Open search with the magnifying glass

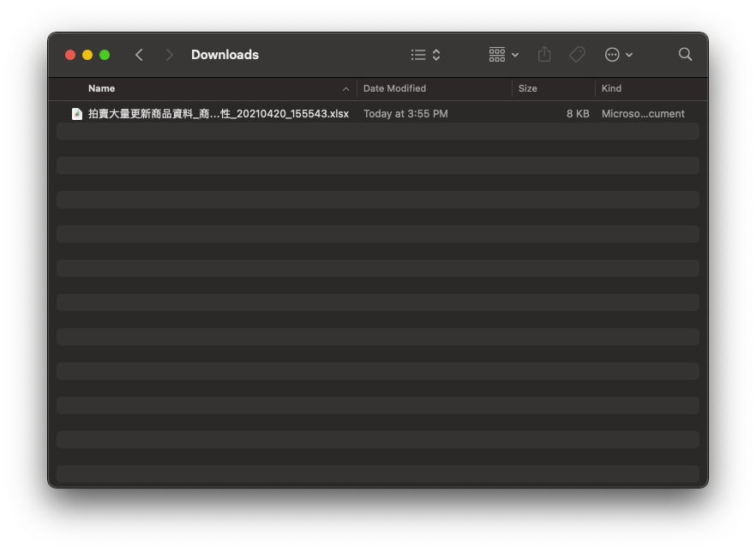tap(685, 55)
